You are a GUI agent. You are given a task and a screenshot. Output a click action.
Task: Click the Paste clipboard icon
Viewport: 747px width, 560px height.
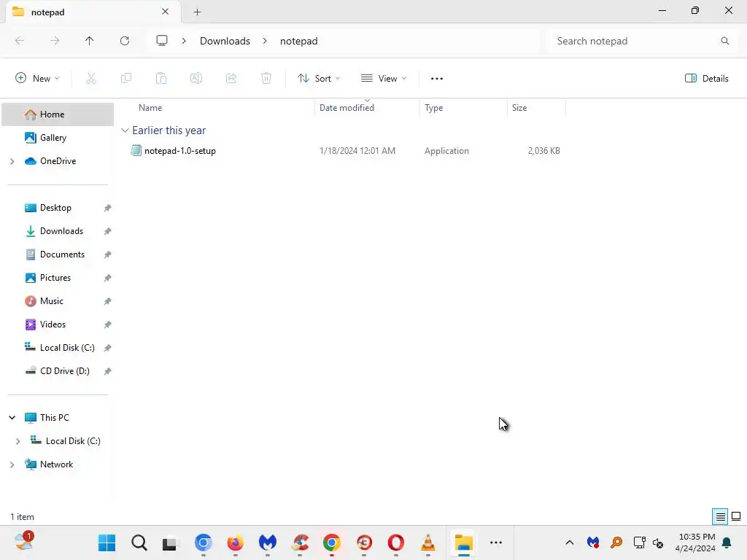[161, 78]
